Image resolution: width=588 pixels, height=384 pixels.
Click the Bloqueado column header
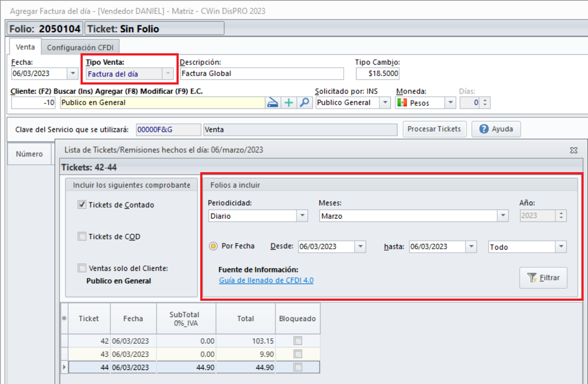[x=298, y=318]
